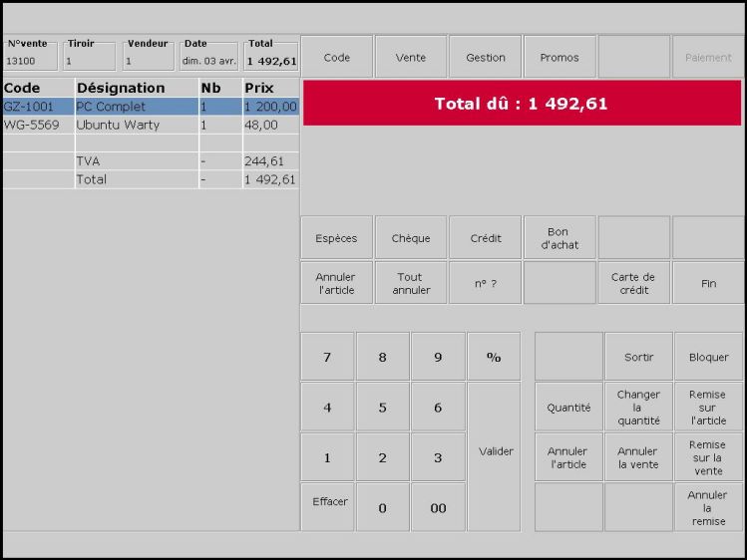Lock the register with Bloquer
The height and width of the screenshot is (560, 747).
[x=708, y=357]
